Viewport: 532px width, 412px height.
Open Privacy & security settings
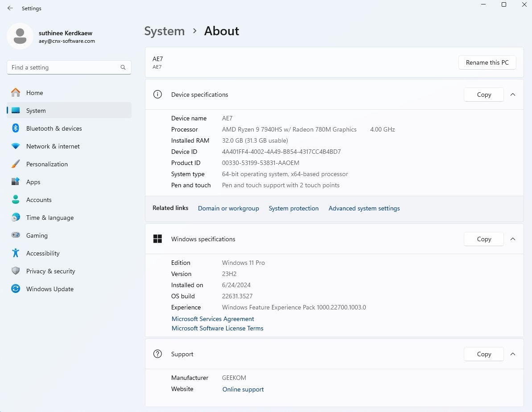69,271
